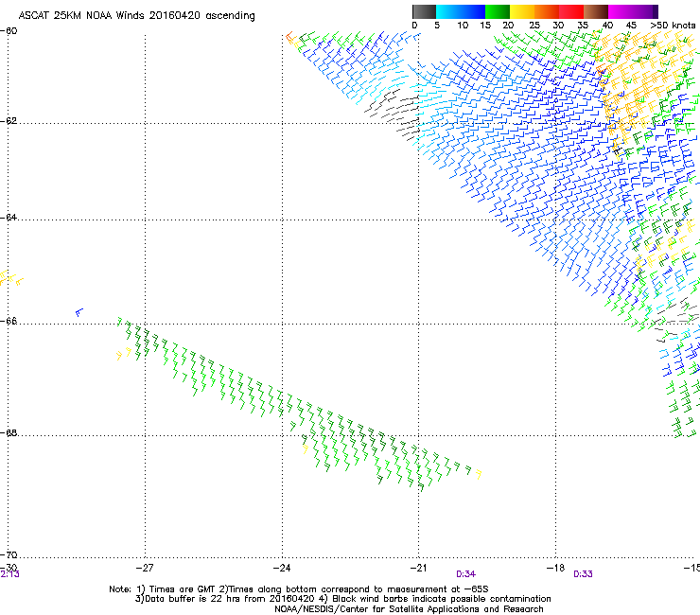Click the '20' legend scale label
This screenshot has width=700, height=615.
(x=508, y=26)
